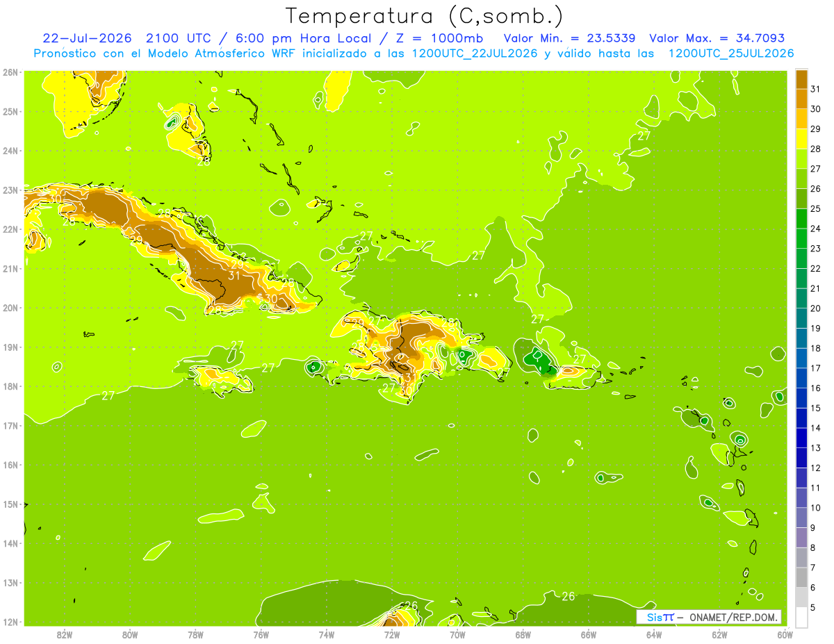Click color scale value "12" in legend
The width and height of the screenshot is (834, 644).
(x=815, y=468)
